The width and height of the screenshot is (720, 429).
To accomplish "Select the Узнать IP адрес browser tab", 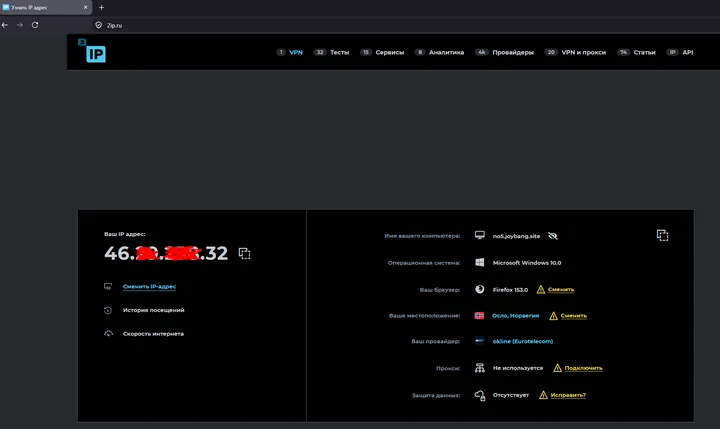I will click(45, 7).
